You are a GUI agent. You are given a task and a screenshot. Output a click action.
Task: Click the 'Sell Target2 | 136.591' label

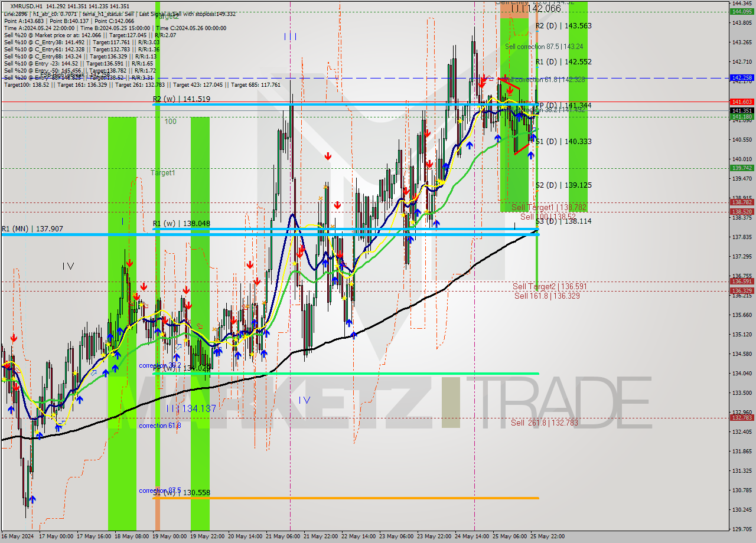[549, 287]
